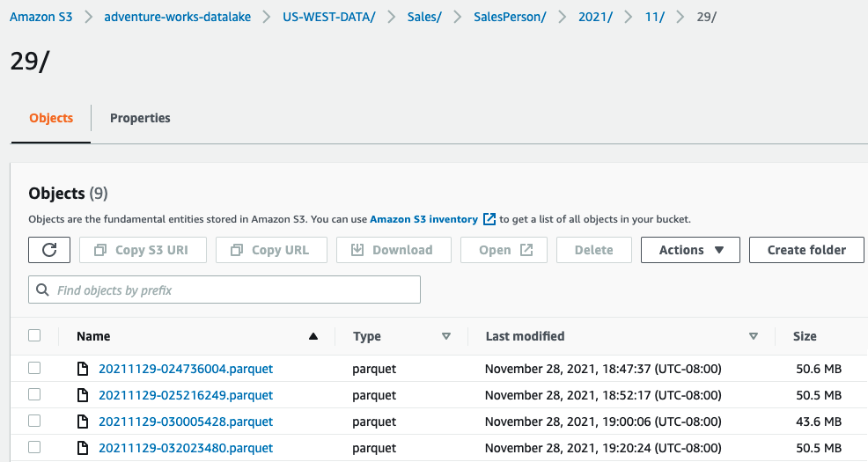Sort by Last modified column arrow
Screen dimensions: 868x462
click(753, 336)
